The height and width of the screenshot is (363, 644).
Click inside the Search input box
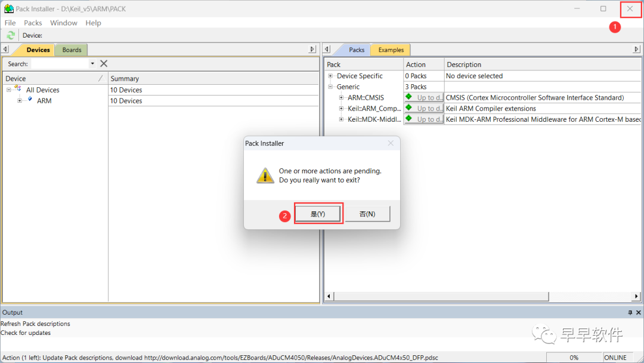[60, 63]
